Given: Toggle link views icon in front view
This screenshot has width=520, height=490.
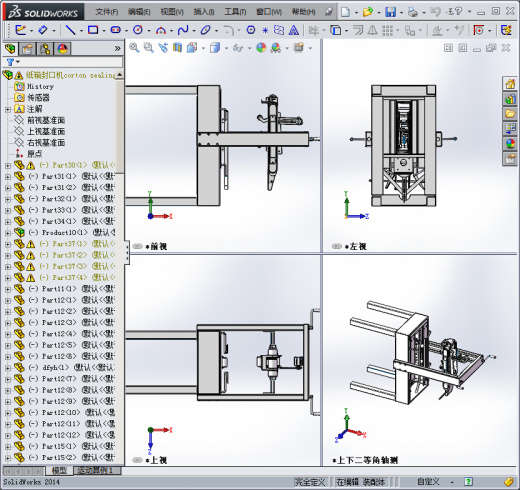Looking at the screenshot, I should click(137, 246).
